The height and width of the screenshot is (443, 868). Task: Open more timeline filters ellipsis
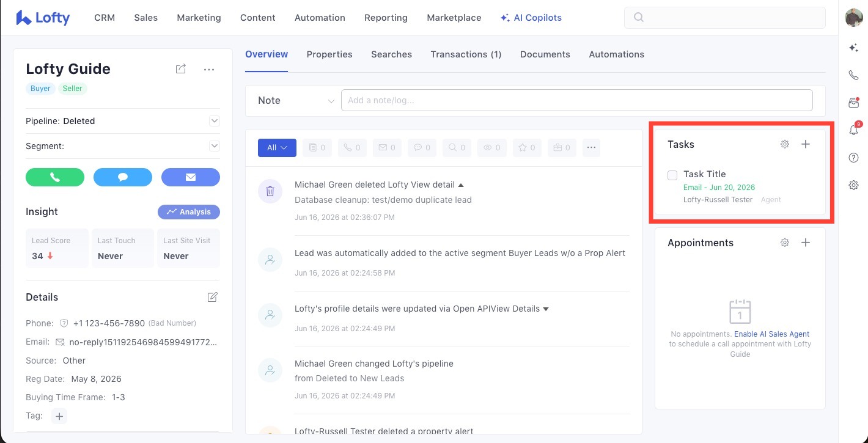pos(591,147)
